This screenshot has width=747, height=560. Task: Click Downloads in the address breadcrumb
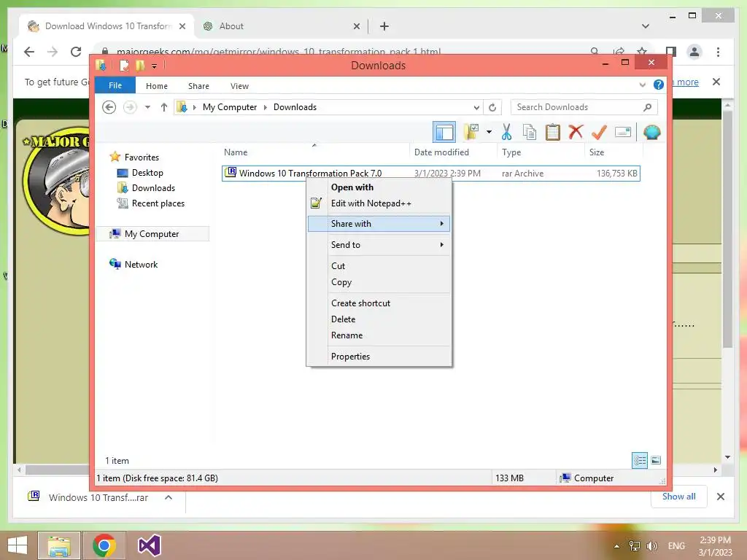pyautogui.click(x=295, y=107)
